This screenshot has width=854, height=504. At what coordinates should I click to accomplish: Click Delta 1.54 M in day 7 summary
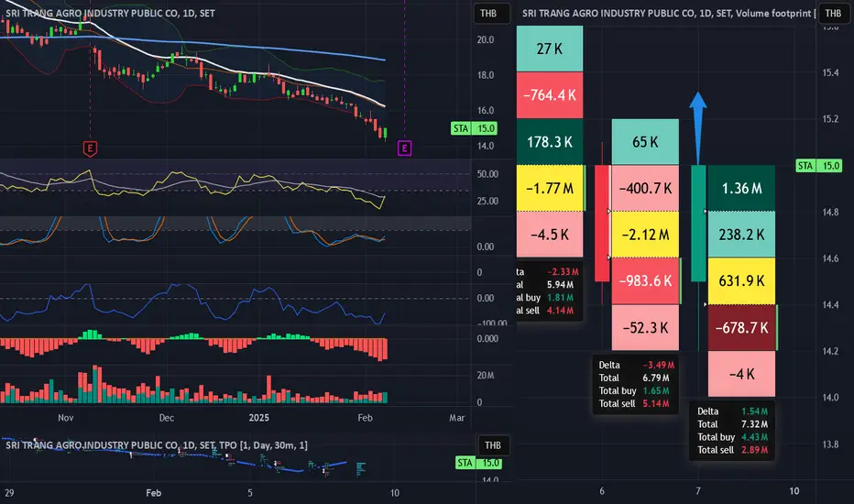[732, 411]
